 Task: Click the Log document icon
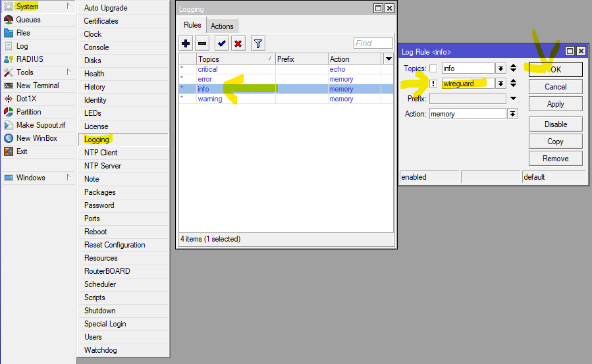click(9, 46)
